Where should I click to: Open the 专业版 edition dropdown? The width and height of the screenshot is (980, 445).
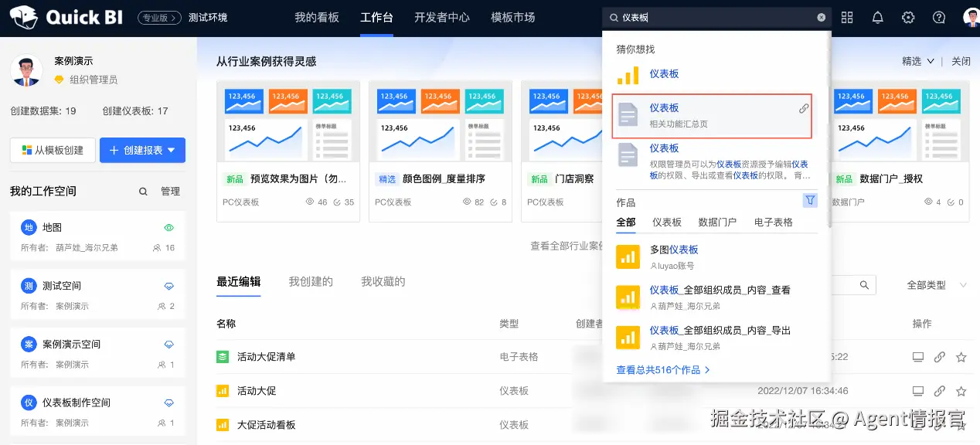tap(159, 17)
